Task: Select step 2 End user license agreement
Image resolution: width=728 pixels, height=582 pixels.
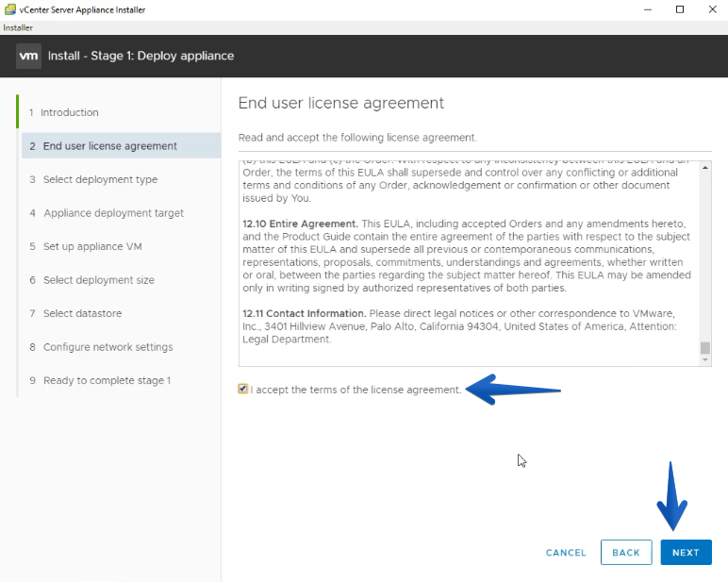Action: pyautogui.click(x=122, y=146)
